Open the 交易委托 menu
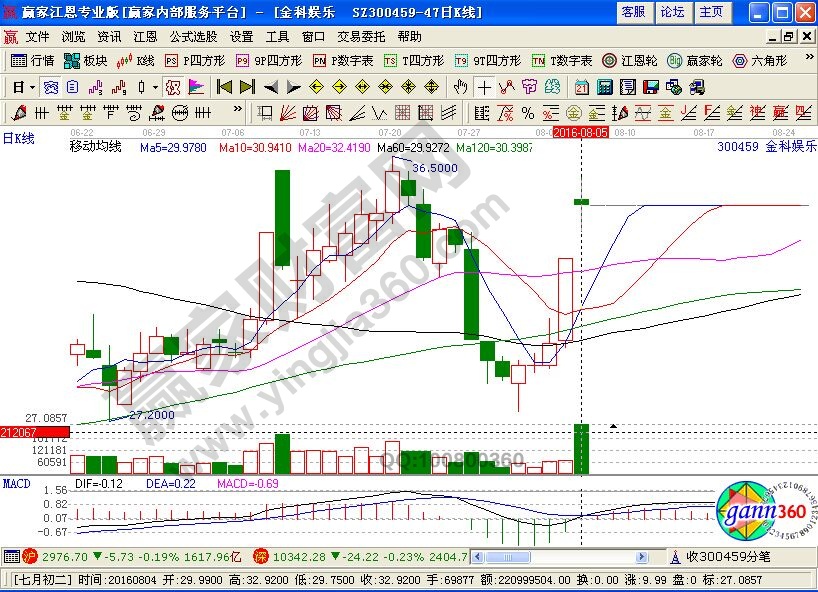The height and width of the screenshot is (592, 818). pyautogui.click(x=361, y=36)
